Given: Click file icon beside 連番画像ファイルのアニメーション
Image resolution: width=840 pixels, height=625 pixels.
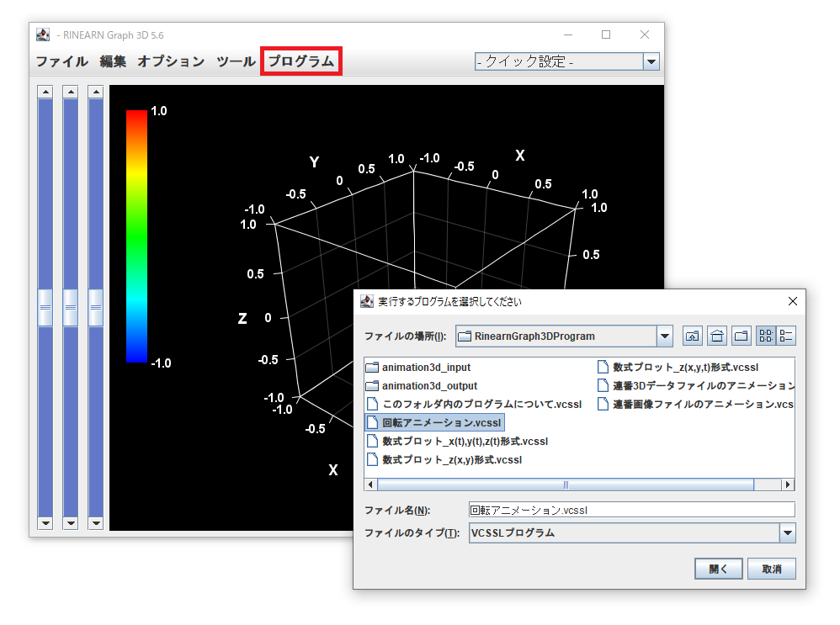Looking at the screenshot, I should [603, 405].
